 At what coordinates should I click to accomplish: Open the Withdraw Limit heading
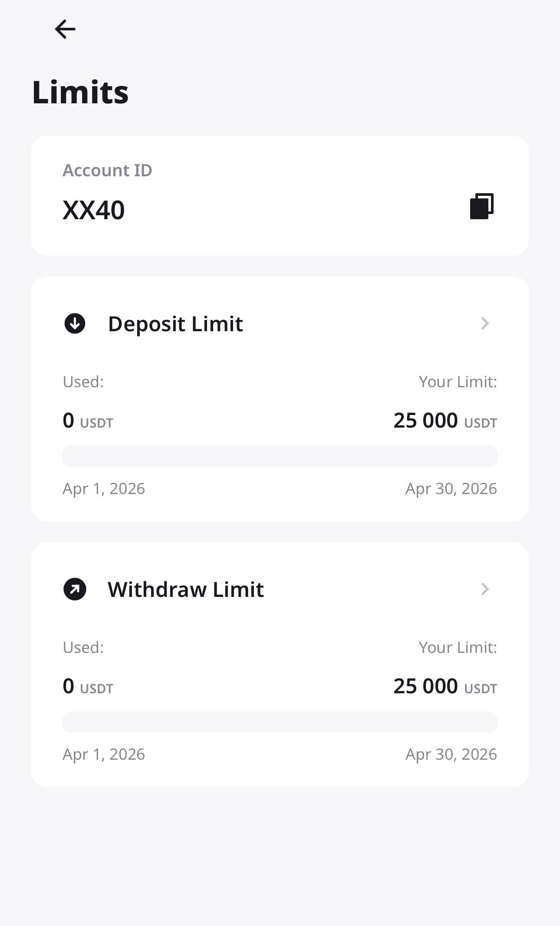(x=186, y=590)
